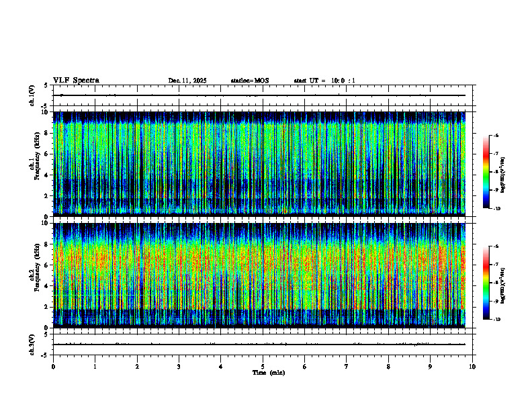Click the time axis tick label "1"
The image size is (532, 411).
point(95,367)
